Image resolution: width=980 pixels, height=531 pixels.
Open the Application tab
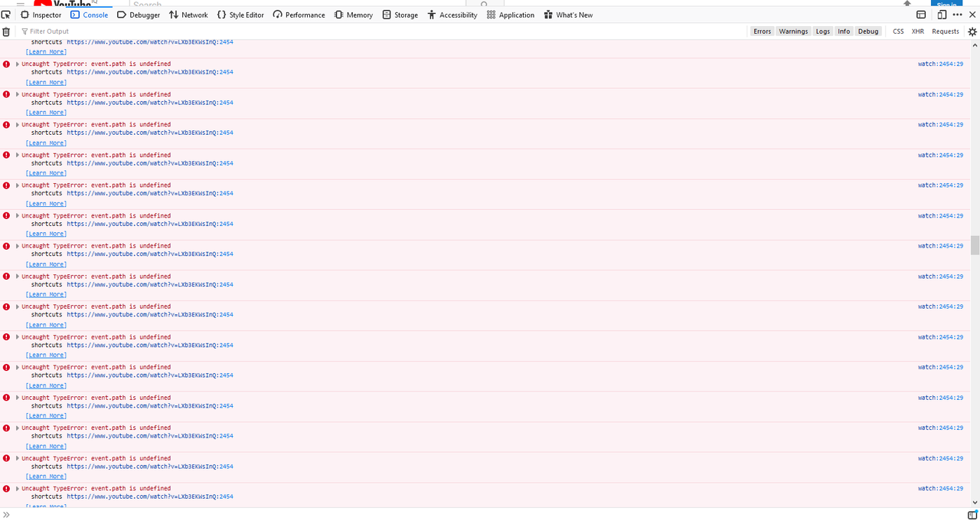511,15
